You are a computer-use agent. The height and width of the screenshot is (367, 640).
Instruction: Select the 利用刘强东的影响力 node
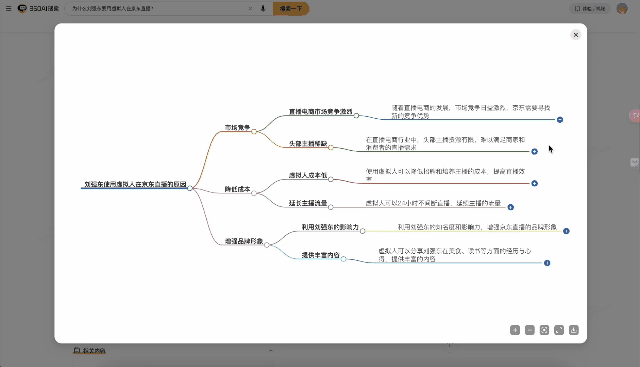point(330,227)
